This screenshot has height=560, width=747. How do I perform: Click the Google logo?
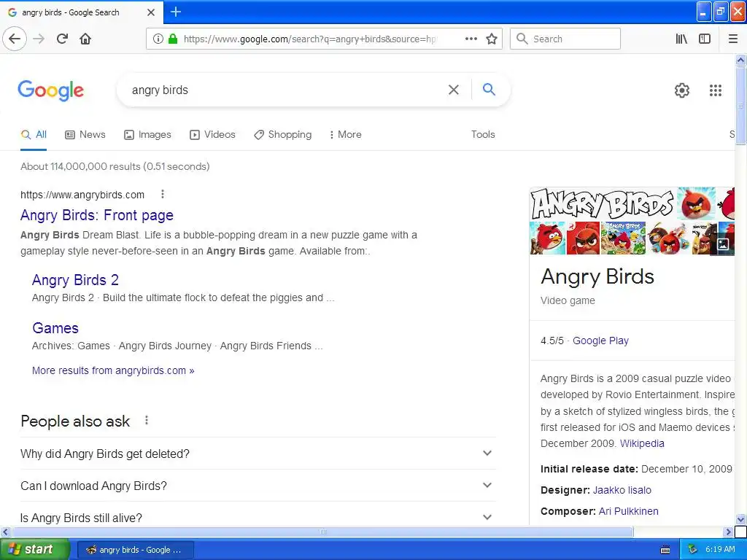click(50, 90)
